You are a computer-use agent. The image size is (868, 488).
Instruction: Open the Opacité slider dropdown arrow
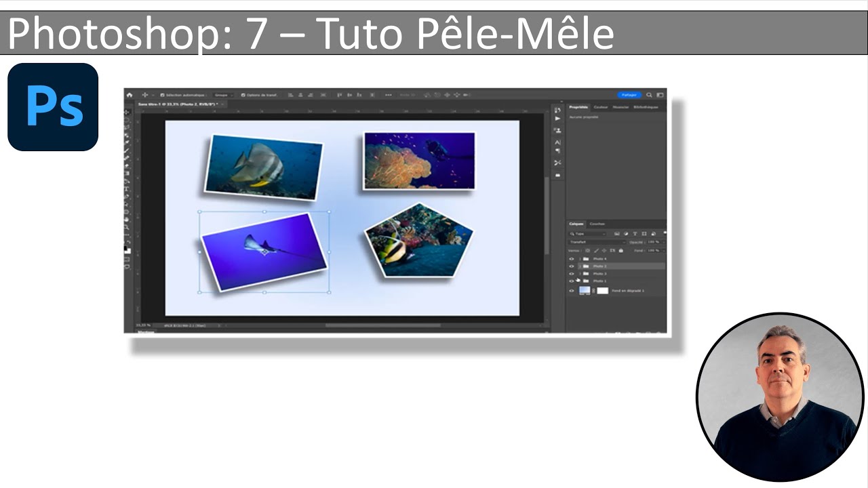tap(664, 242)
